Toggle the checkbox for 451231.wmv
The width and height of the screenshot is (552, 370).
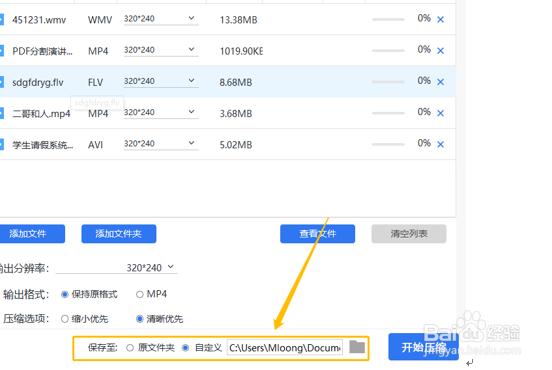tap(1, 19)
